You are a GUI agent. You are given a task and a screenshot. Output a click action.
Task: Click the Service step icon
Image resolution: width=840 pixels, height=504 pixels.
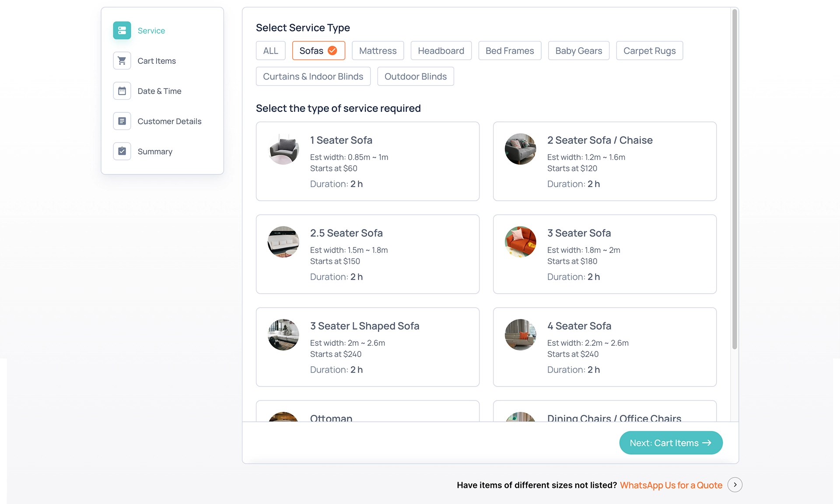tap(122, 31)
